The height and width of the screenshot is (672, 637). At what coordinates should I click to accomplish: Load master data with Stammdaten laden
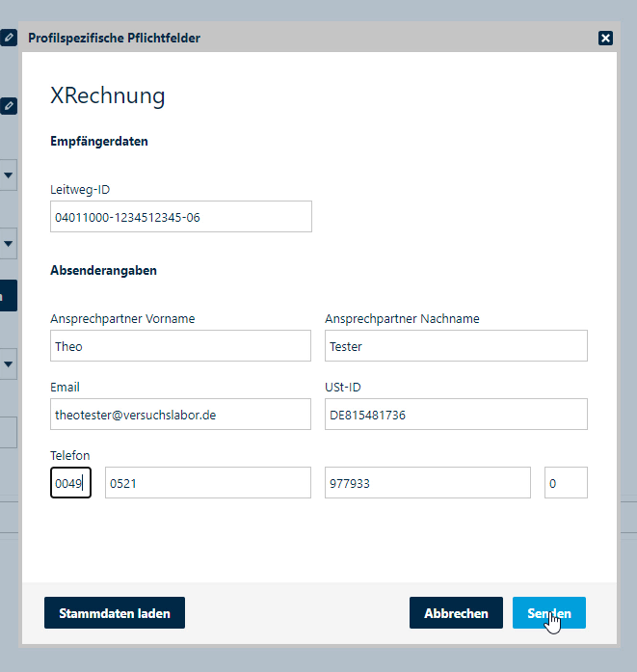click(x=115, y=613)
